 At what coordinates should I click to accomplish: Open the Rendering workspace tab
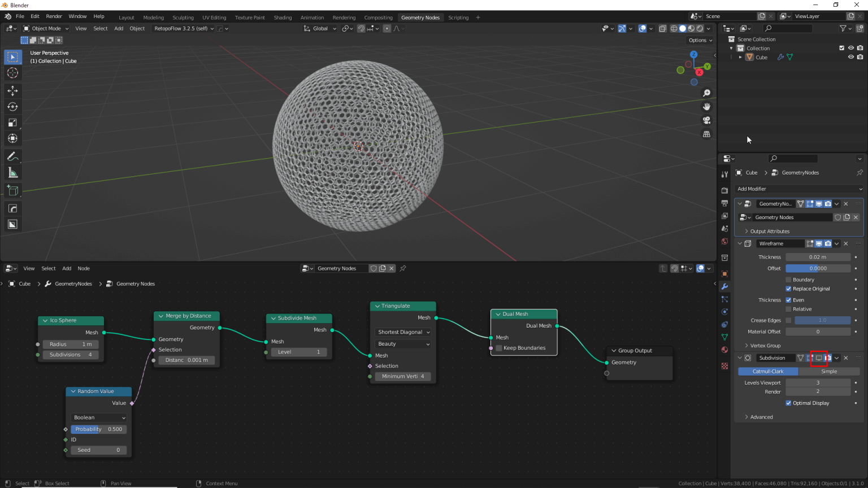coord(344,17)
